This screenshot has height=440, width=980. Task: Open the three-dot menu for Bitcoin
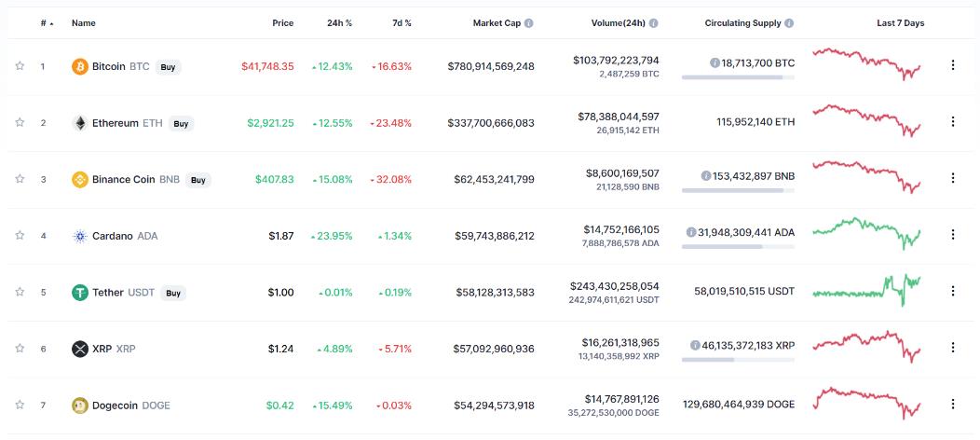952,65
